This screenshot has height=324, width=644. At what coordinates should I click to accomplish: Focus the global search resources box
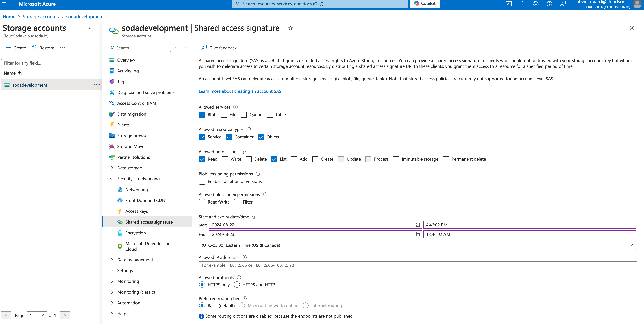[320, 4]
